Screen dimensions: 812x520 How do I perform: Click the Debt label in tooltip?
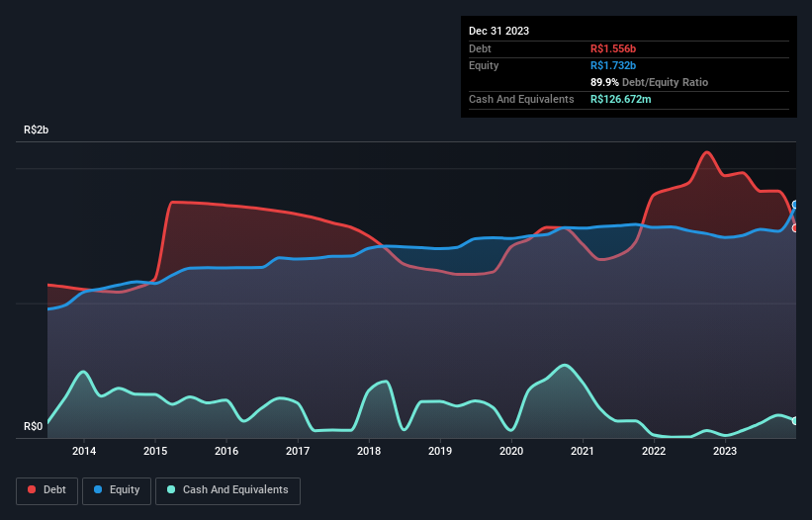480,48
